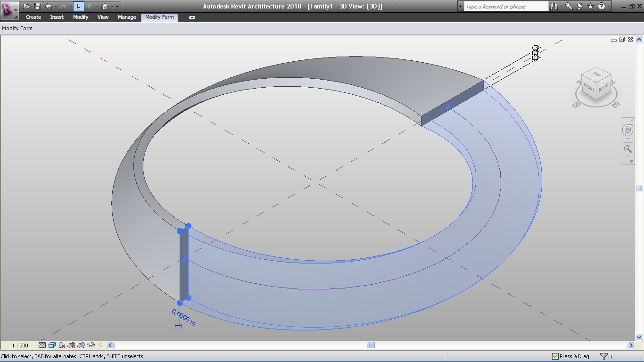This screenshot has height=362, width=644.
Task: Switch to the Insert ribbon tab
Action: pos(57,17)
